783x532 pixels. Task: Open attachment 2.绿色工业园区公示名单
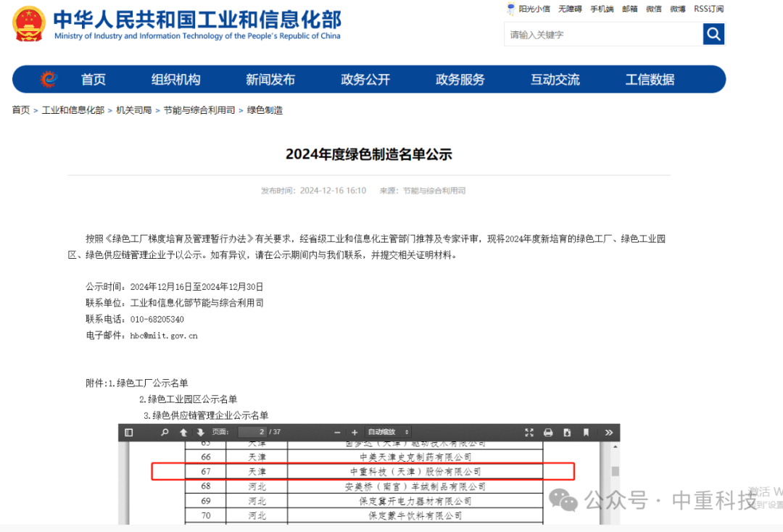pyautogui.click(x=188, y=399)
